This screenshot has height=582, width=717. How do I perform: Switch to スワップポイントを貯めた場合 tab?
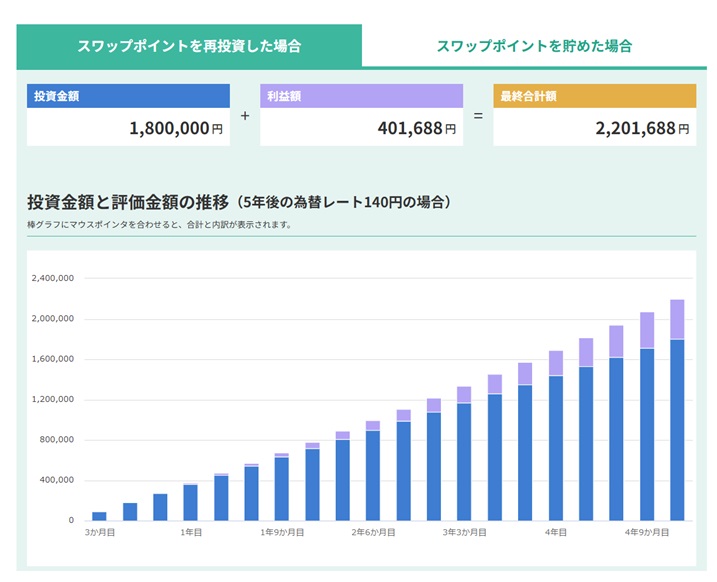[534, 46]
